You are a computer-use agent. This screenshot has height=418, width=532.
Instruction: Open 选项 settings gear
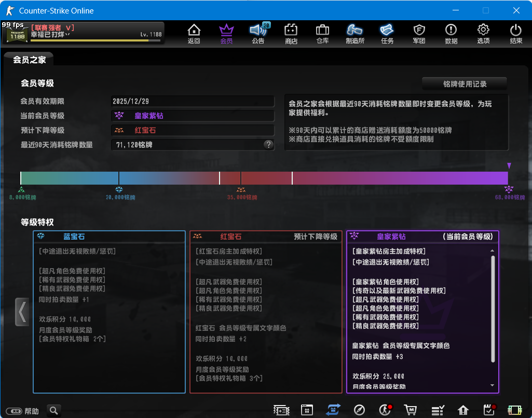pos(483,33)
